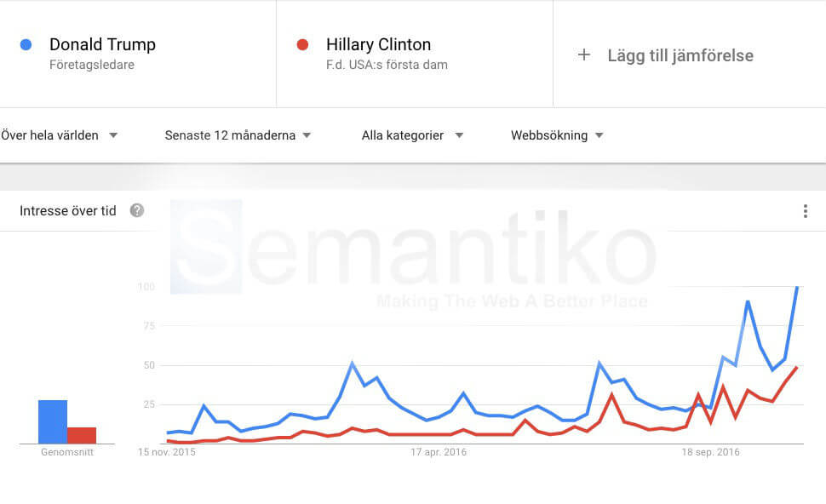This screenshot has width=826, height=504.
Task: Click Lägg till jämförelse
Action: [680, 55]
